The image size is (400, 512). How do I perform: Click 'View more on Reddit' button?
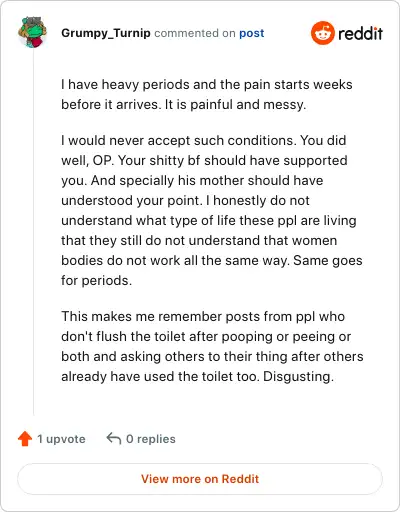(x=200, y=479)
